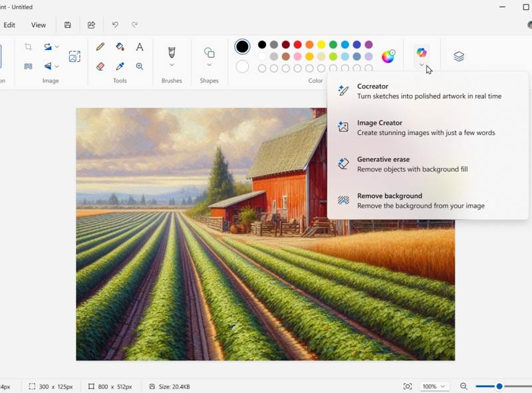Select the Eraser tool
The image size is (532, 393).
tap(100, 66)
